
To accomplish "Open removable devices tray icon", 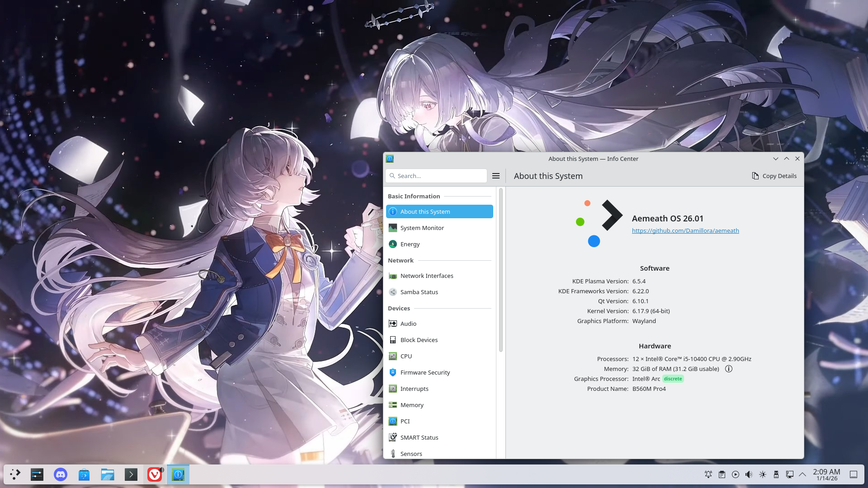I will pos(776,474).
